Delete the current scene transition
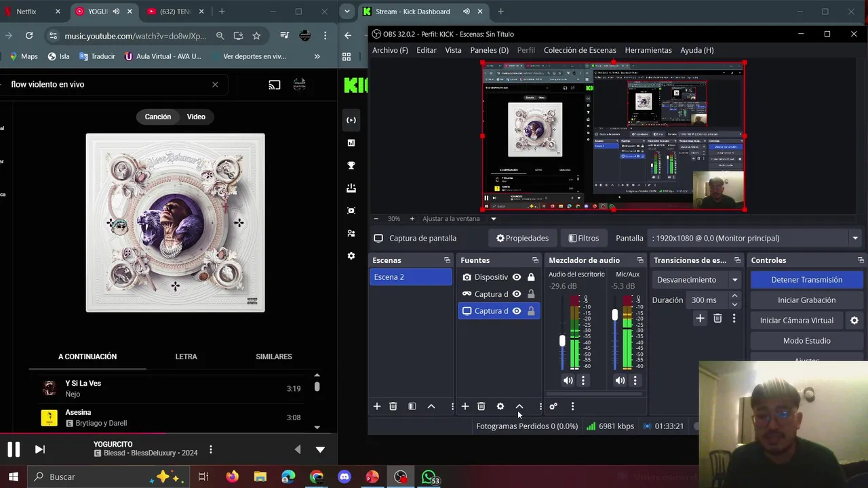 (x=717, y=318)
